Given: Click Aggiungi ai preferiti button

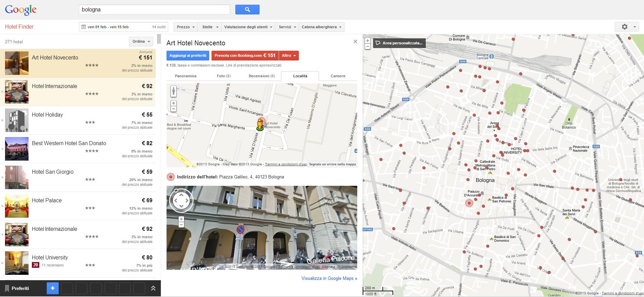Looking at the screenshot, I should pyautogui.click(x=188, y=55).
